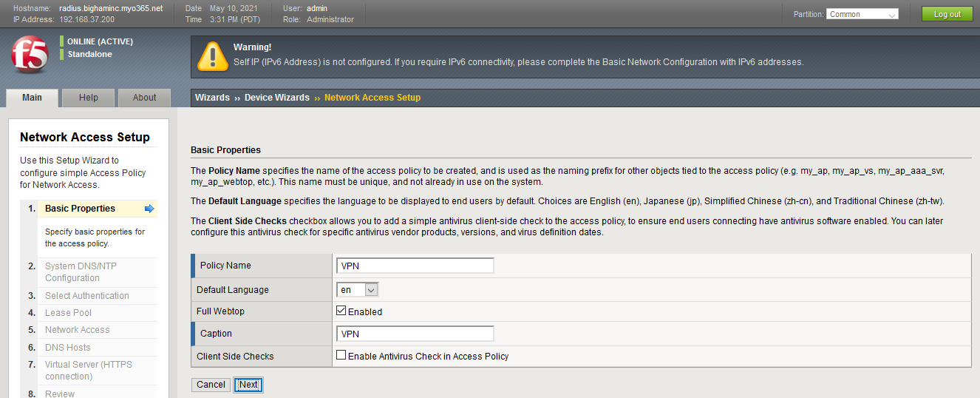Click the yellow warning triangle icon
Viewport: 980px width, 398px height.
coord(212,56)
